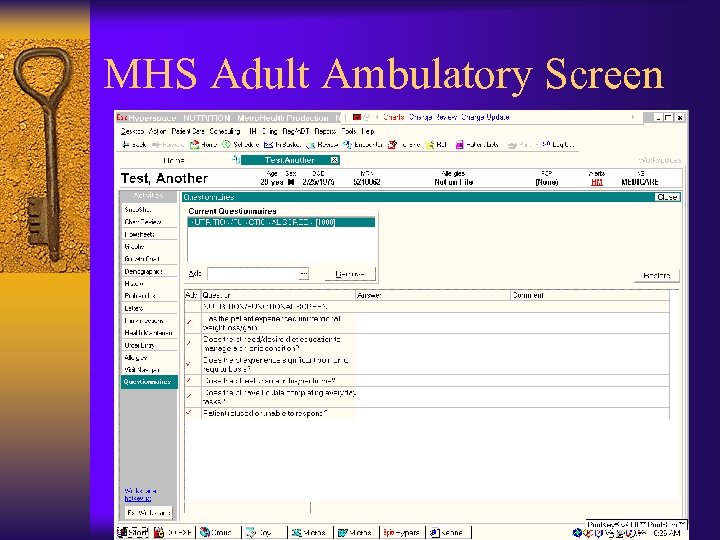The width and height of the screenshot is (720, 540).
Task: Open the Health Maintenance activity
Action: pyautogui.click(x=149, y=332)
